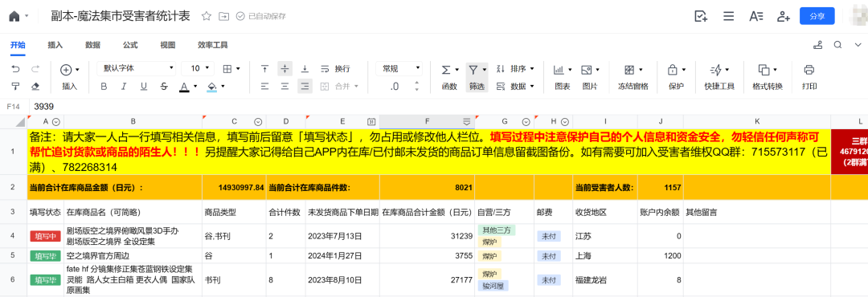Align text left
Screen dimensions: 868x297
(x=265, y=86)
